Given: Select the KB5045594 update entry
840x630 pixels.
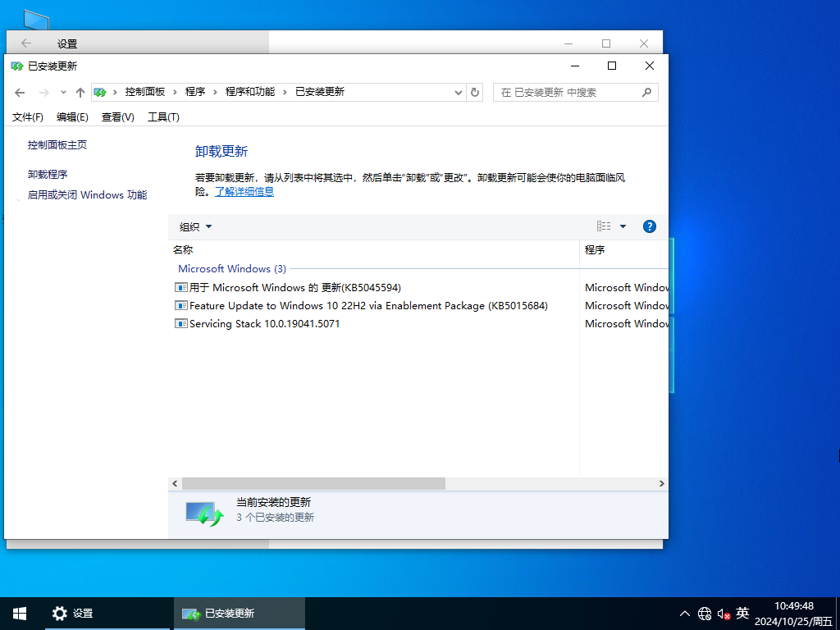Looking at the screenshot, I should click(x=288, y=287).
